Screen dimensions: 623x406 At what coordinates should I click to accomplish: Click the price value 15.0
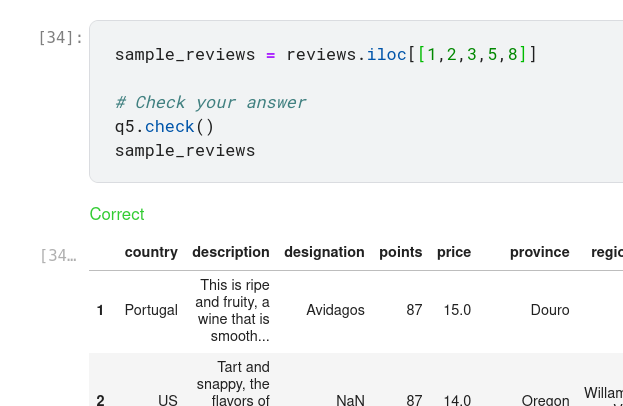457,311
